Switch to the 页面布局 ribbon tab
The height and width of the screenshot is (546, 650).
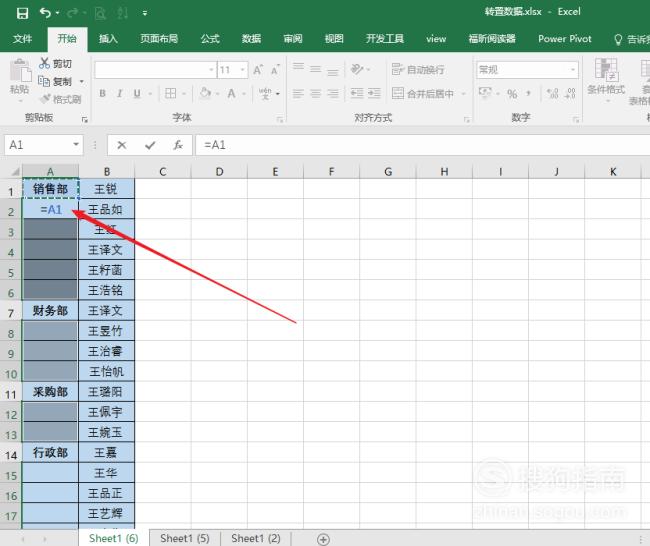click(x=159, y=39)
